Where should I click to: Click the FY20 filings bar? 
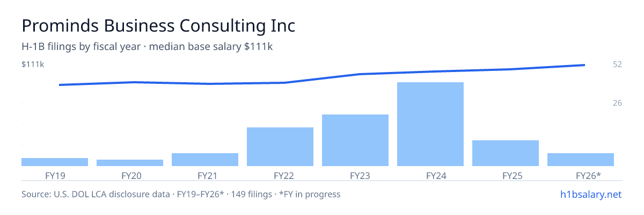[x=130, y=163]
